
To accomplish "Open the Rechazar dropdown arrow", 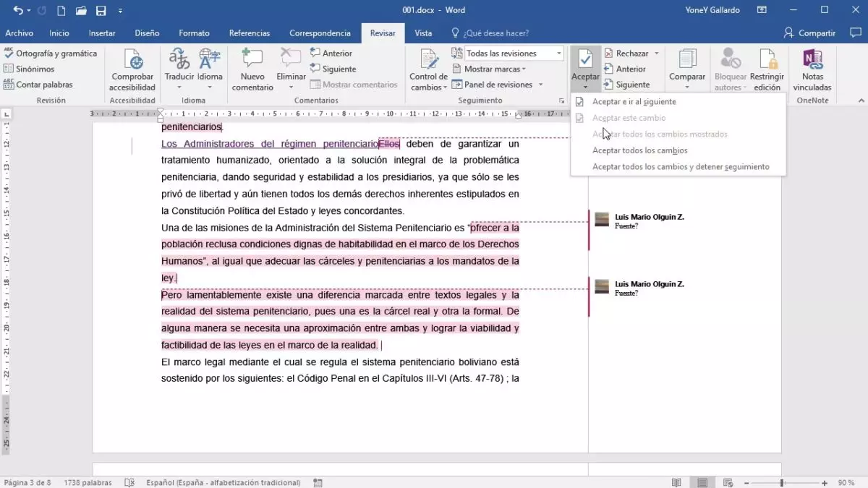I will point(657,53).
